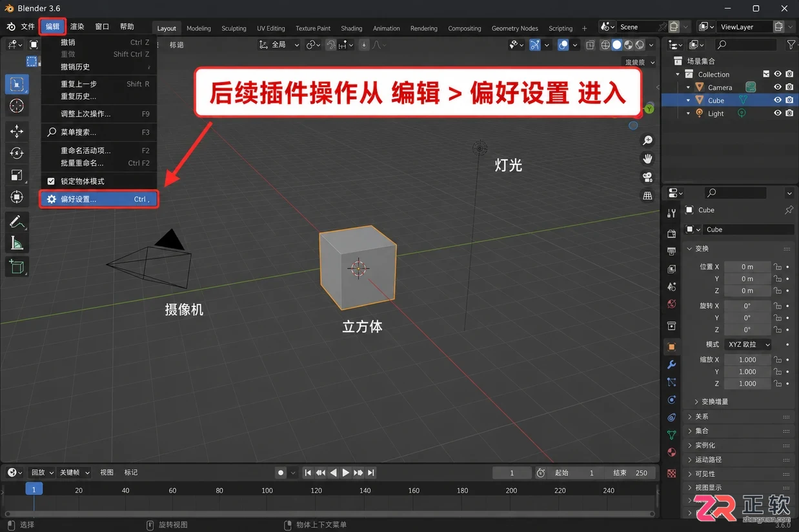Open the outliner filter funnel

click(x=791, y=44)
